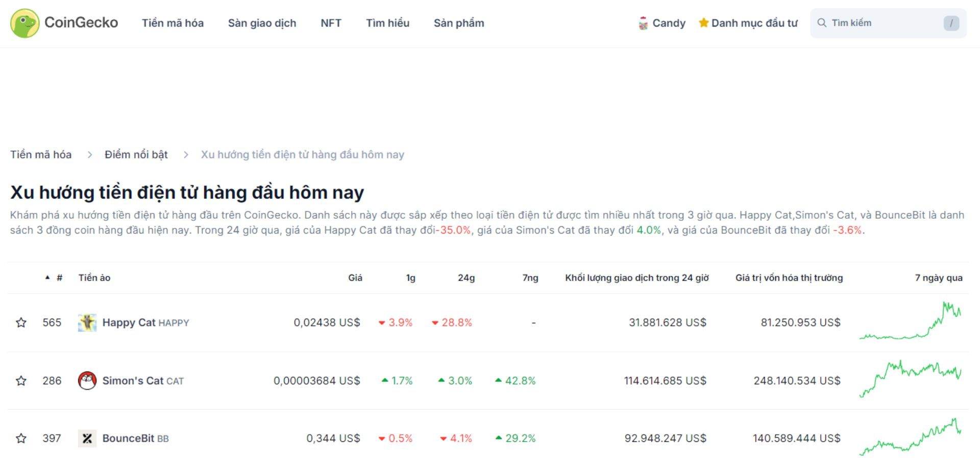Viewport: 980px width, 469px height.
Task: Click the CoinGecko gecko logo
Action: tap(24, 22)
